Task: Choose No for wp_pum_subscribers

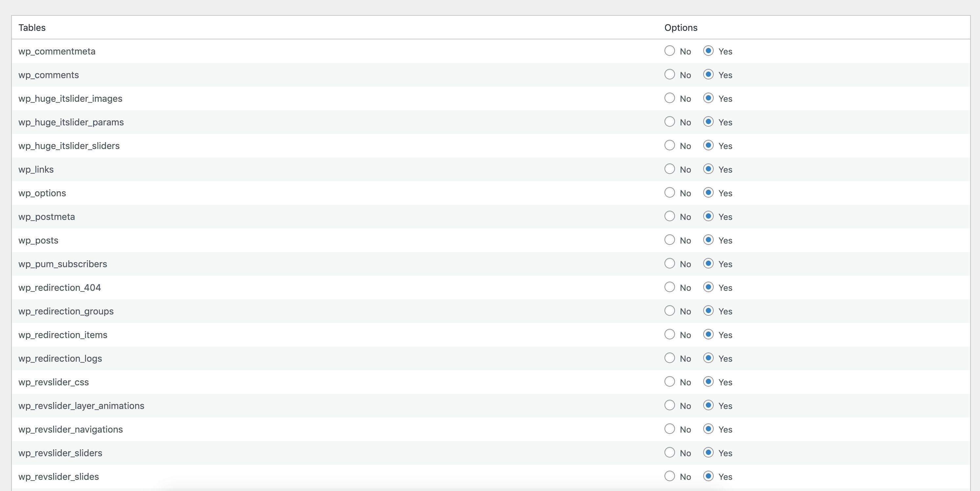Action: point(669,263)
